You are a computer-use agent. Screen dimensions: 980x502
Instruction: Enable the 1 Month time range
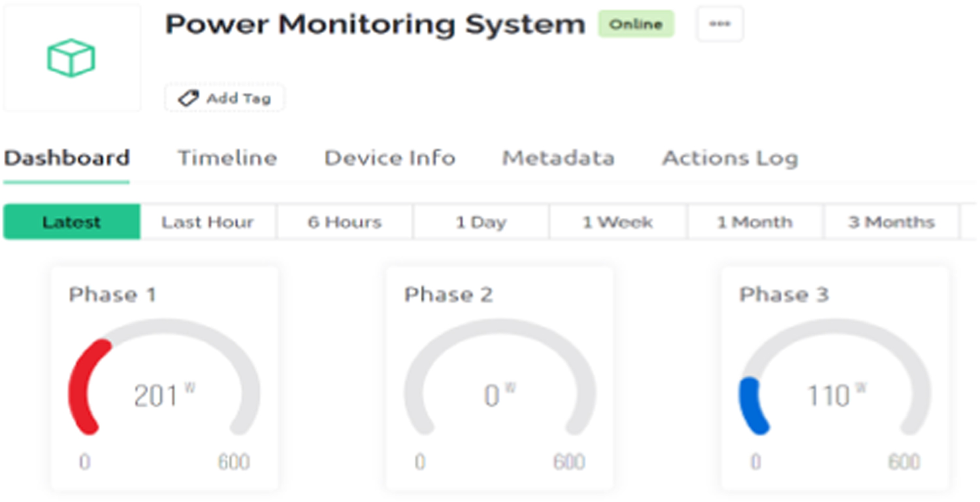point(755,222)
